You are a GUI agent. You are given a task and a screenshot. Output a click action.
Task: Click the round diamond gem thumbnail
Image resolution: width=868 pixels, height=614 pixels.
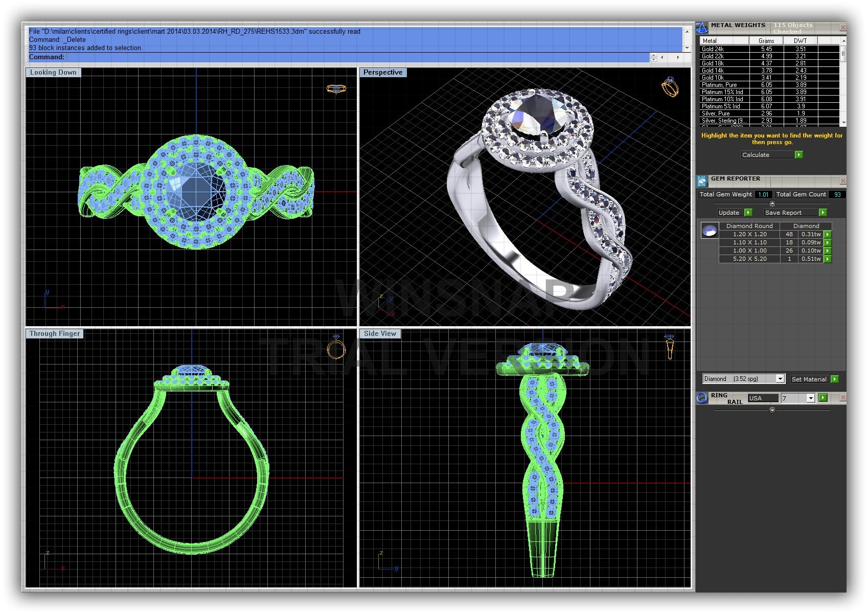click(x=709, y=231)
